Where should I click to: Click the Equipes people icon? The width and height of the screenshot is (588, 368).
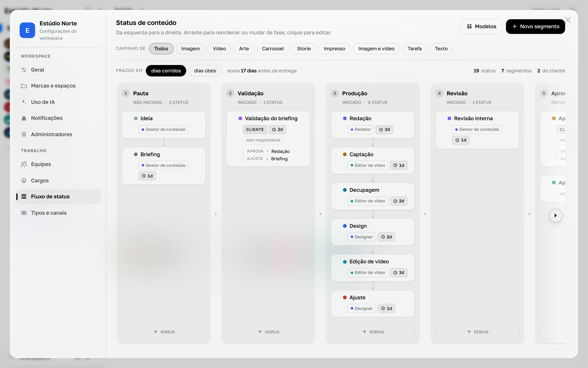coord(24,164)
